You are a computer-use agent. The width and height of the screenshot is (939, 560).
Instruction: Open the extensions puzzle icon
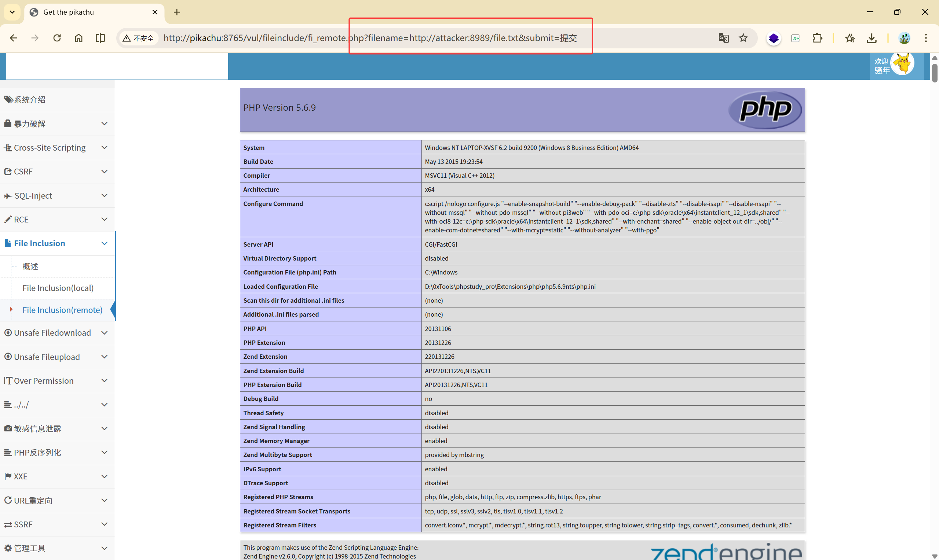coord(817,38)
